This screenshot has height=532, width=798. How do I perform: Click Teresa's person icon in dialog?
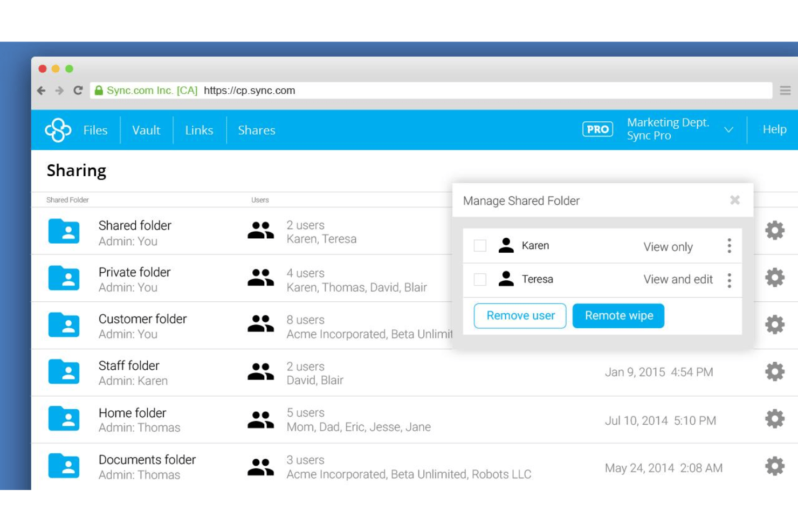click(x=506, y=279)
